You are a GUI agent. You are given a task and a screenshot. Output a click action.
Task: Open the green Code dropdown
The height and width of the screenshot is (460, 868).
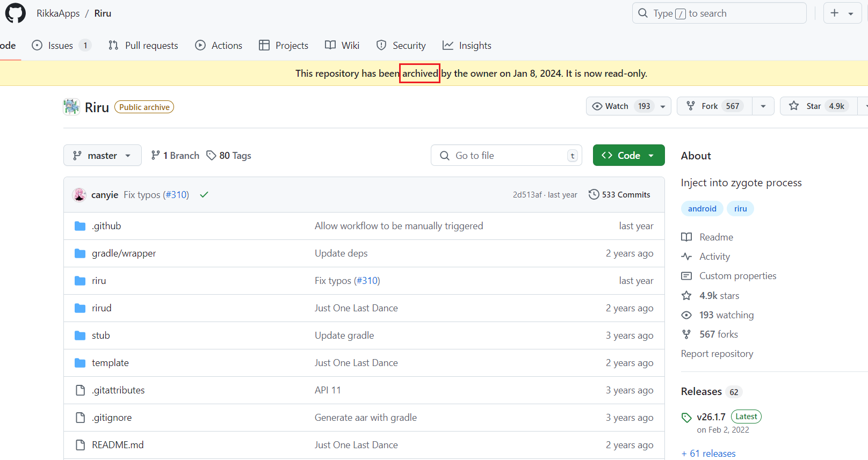point(629,156)
